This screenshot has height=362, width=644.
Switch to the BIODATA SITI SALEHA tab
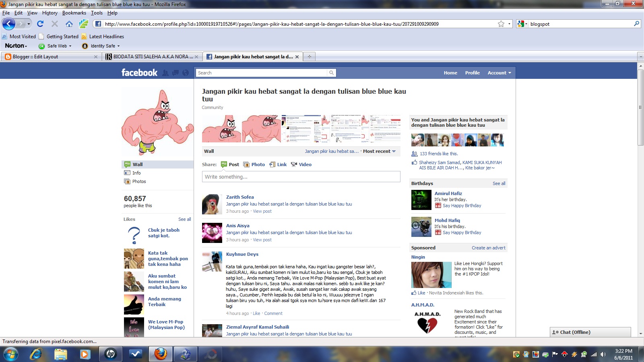[x=151, y=57]
